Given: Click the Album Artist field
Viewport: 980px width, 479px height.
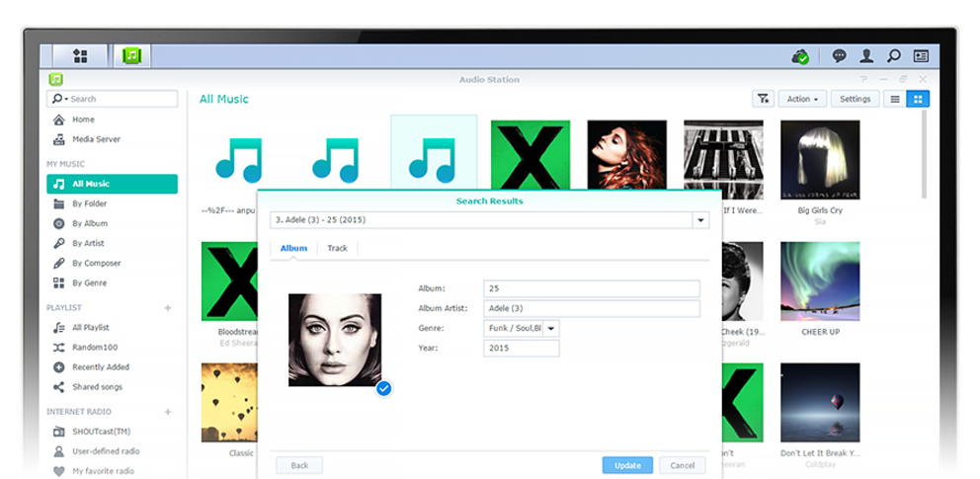Looking at the screenshot, I should (591, 308).
